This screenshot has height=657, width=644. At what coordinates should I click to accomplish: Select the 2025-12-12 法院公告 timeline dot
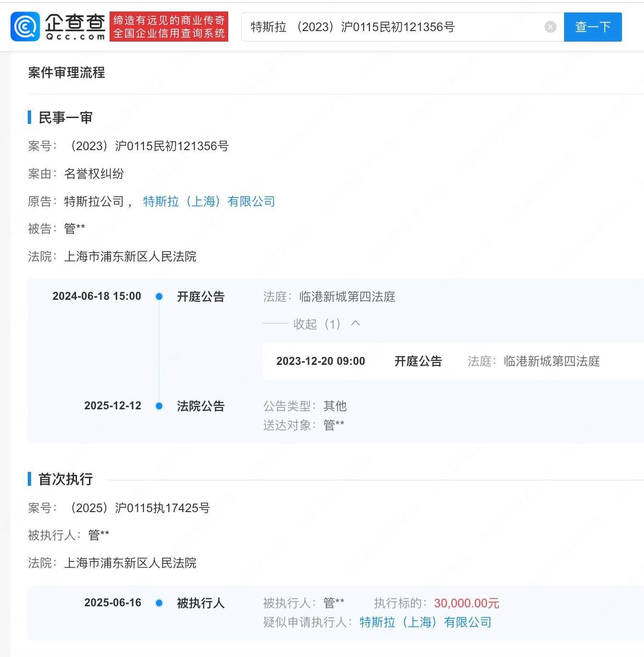tap(159, 406)
